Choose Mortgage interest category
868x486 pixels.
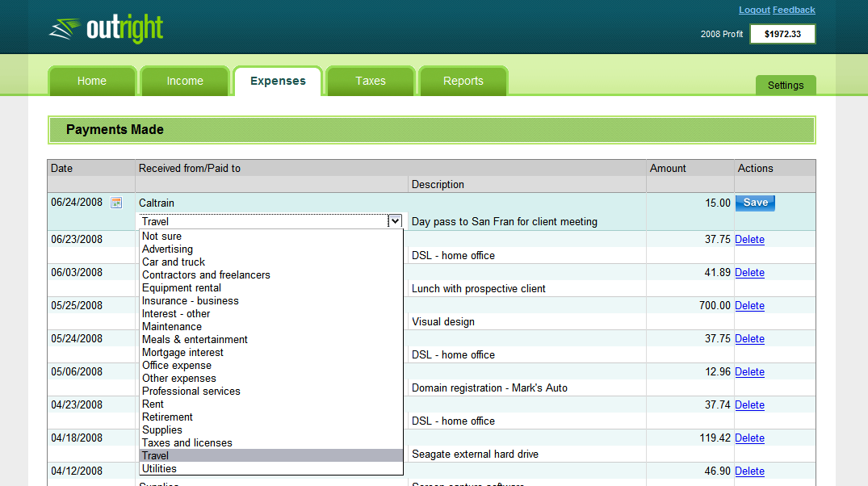270,353
